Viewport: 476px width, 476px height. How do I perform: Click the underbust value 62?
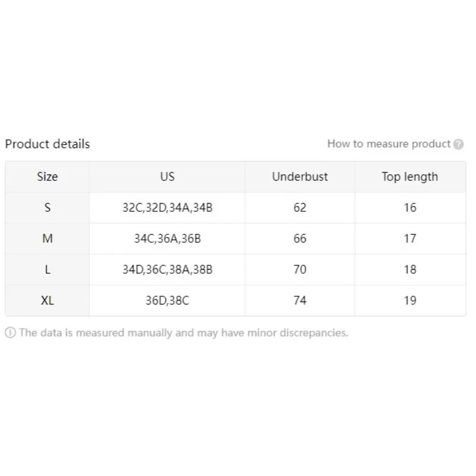[x=300, y=208]
